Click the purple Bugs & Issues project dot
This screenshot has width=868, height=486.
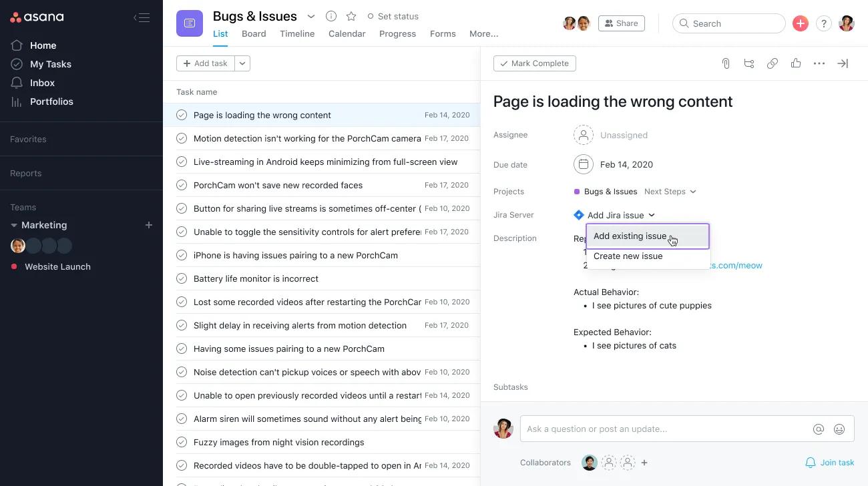tap(577, 192)
